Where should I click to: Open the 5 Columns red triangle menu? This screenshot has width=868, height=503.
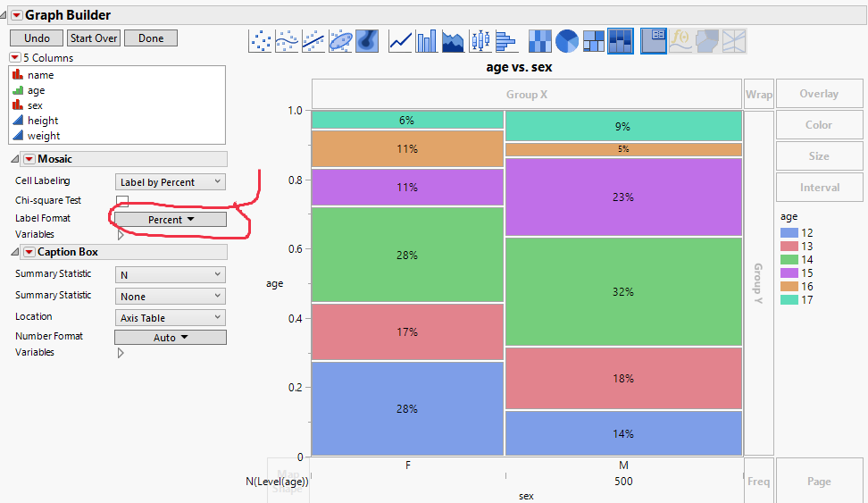point(15,57)
